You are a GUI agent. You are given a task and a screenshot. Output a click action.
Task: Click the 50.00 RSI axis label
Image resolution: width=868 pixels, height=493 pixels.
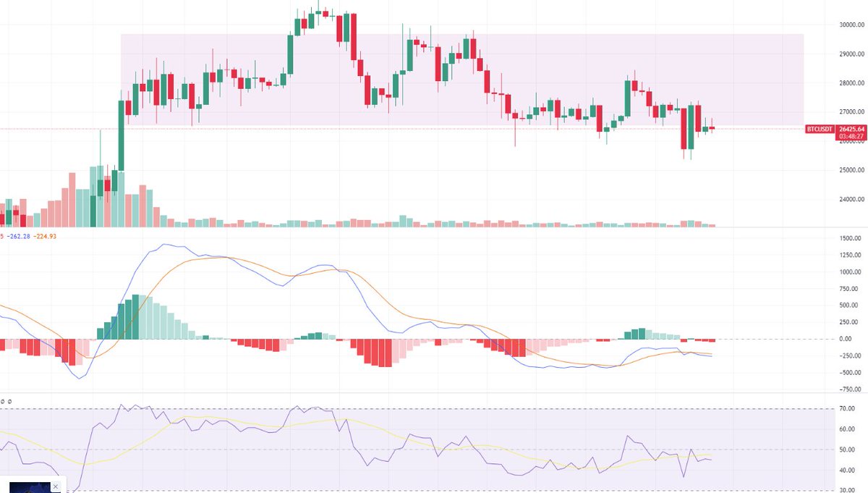[848, 450]
